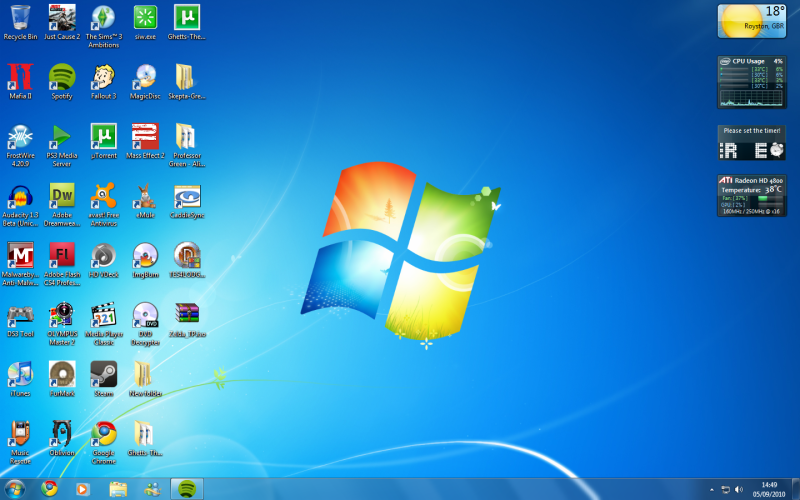Select the siw.exe desktop icon

point(145,22)
